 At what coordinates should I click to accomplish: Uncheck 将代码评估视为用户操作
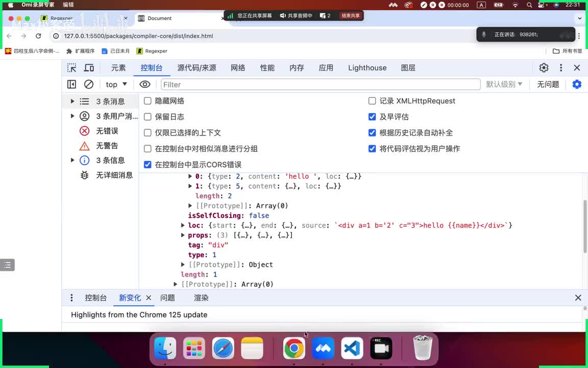[x=372, y=149]
